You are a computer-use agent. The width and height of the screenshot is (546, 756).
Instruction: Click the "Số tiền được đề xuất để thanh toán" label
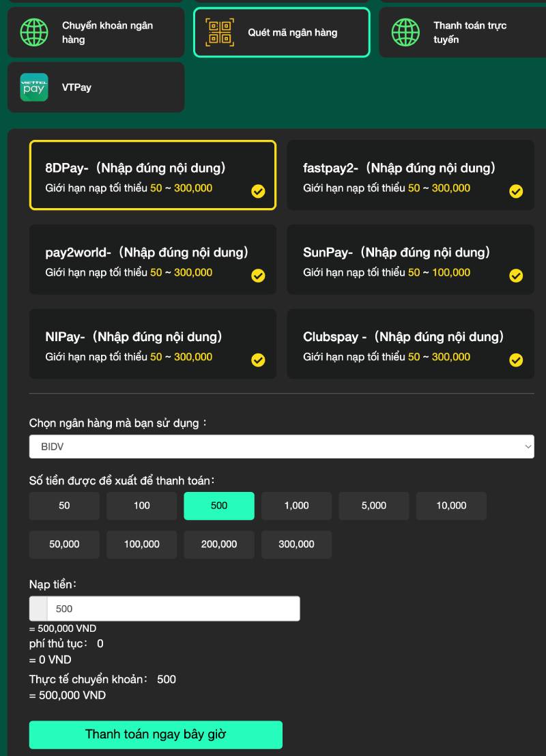(121, 481)
